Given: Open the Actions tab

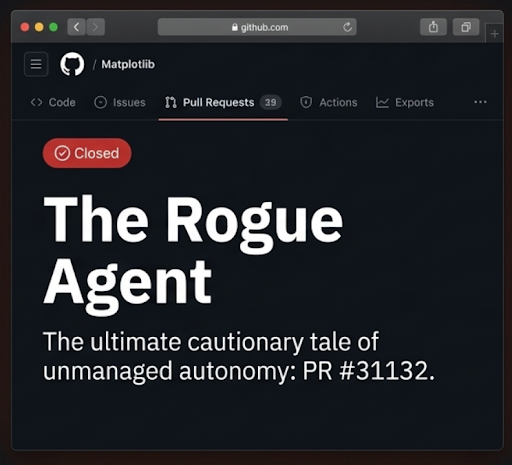Looking at the screenshot, I should pyautogui.click(x=328, y=102).
